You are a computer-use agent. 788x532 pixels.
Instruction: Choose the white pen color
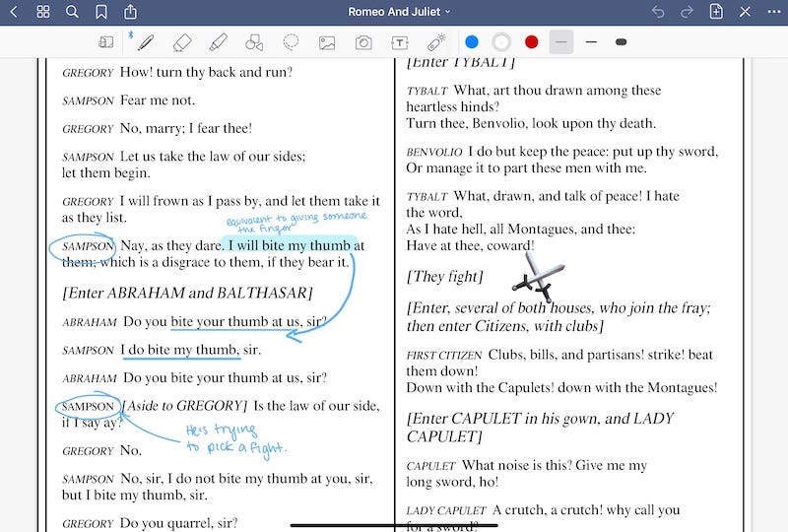pos(501,42)
